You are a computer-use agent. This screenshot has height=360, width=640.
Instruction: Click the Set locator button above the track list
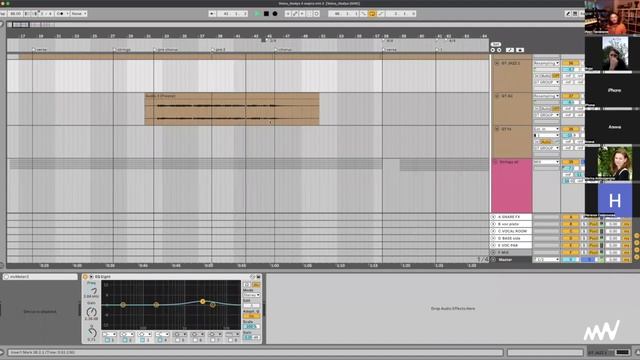(x=496, y=44)
